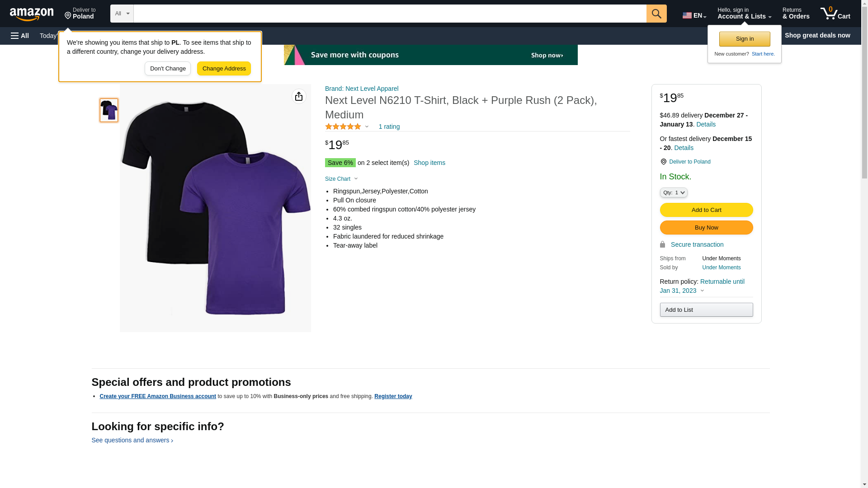This screenshot has width=868, height=488.
Task: Click the Amazon logo
Action: [x=32, y=14]
